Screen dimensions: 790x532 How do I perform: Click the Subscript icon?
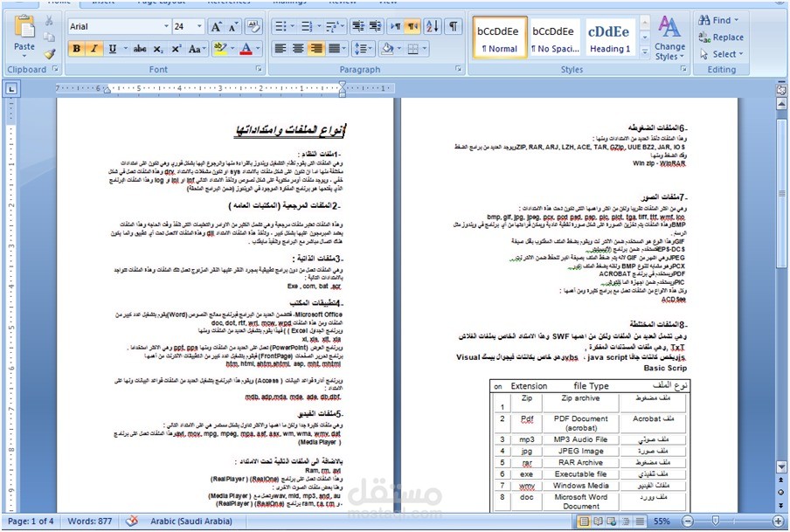[158, 49]
